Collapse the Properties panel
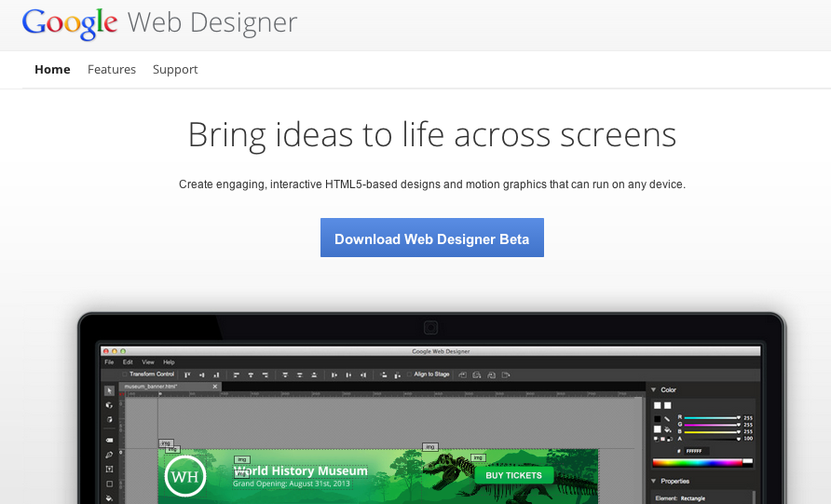 coord(653,482)
